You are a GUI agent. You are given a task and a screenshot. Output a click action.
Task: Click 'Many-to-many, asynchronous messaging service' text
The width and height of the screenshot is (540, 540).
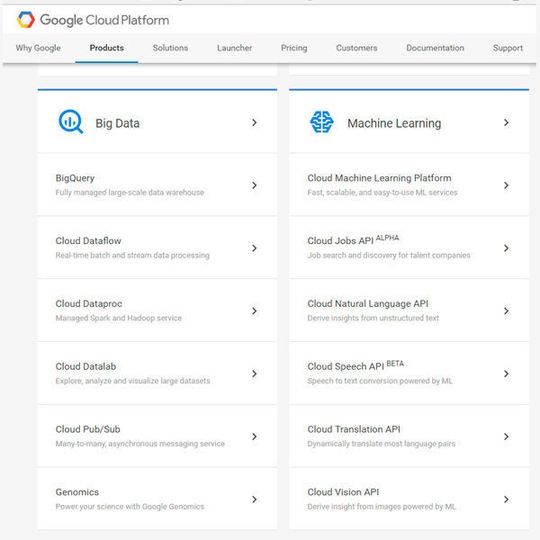[140, 444]
